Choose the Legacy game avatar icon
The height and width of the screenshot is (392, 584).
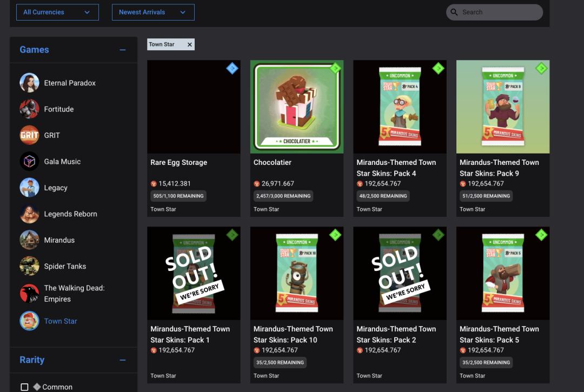29,188
